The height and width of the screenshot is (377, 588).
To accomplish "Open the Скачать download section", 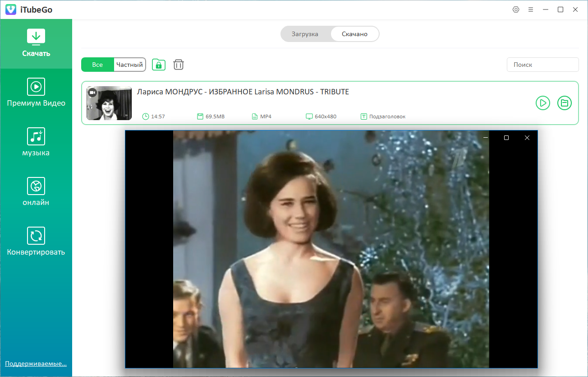I will click(x=36, y=44).
